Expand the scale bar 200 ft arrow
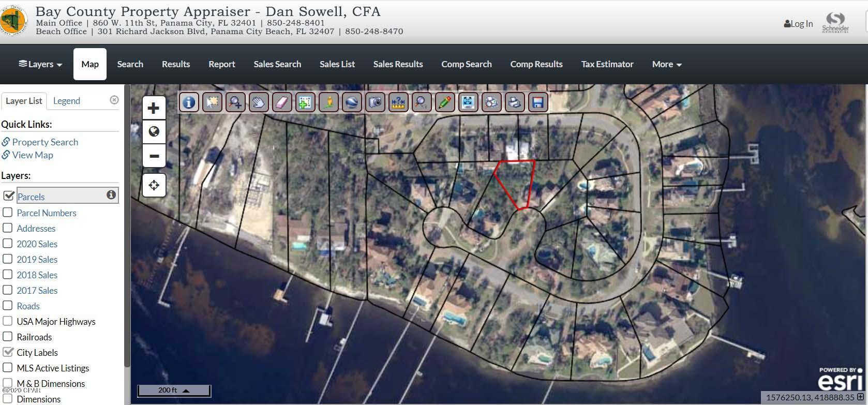 click(186, 391)
